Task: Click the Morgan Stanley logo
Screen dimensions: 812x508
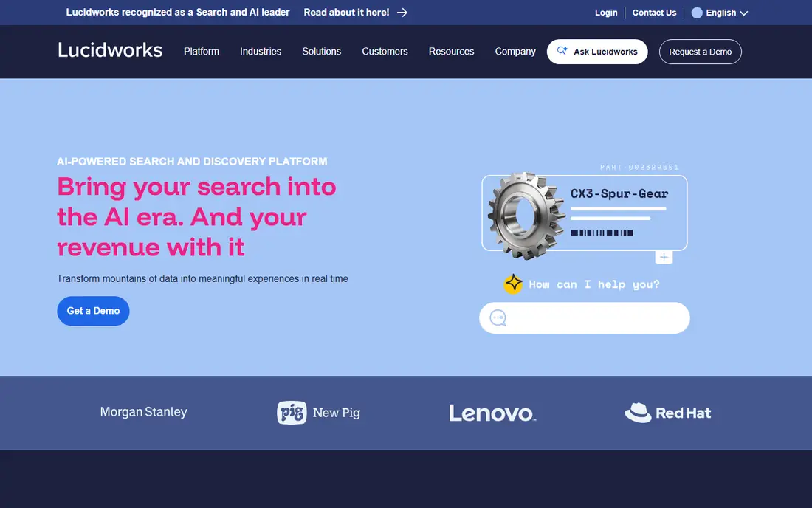Action: pos(143,412)
